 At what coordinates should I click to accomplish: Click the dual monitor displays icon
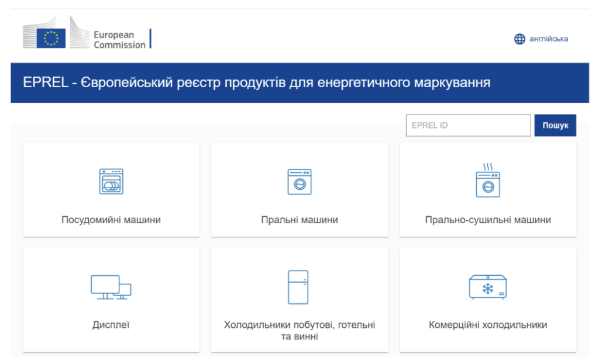tap(111, 287)
